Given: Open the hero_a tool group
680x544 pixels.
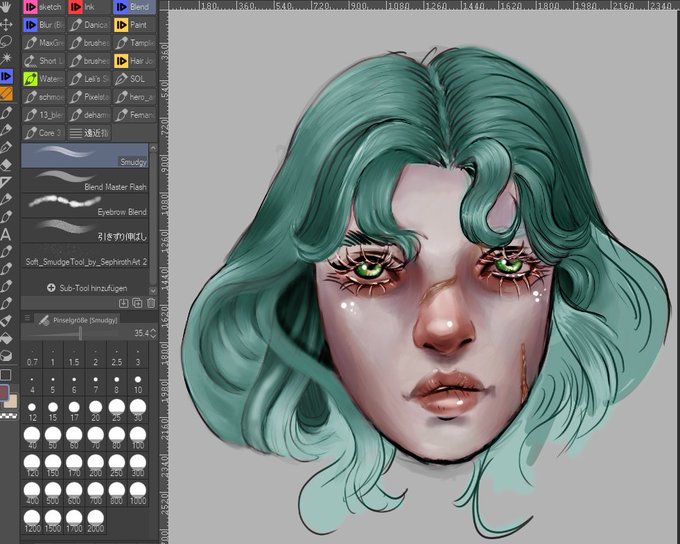Looking at the screenshot, I should pos(135,97).
